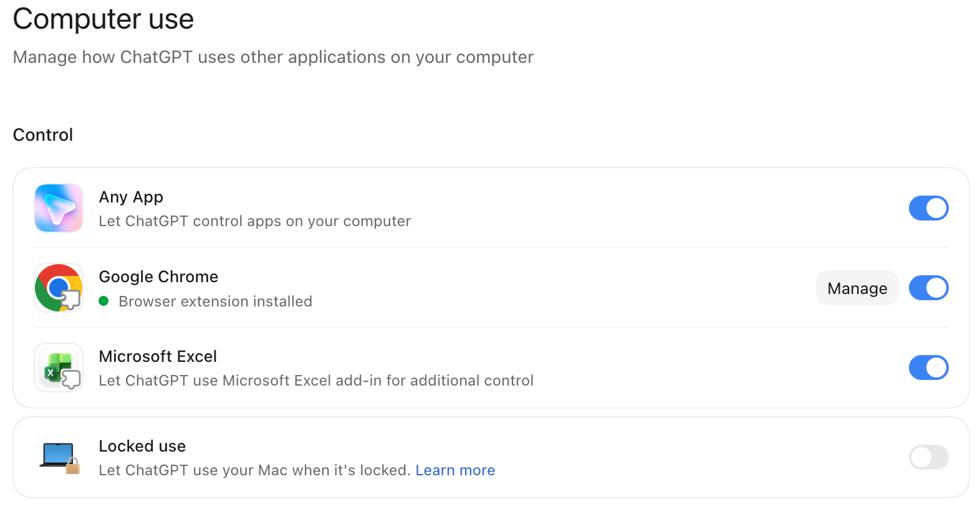Turn off the Google Chrome toggle
The image size is (980, 517).
pyautogui.click(x=928, y=288)
